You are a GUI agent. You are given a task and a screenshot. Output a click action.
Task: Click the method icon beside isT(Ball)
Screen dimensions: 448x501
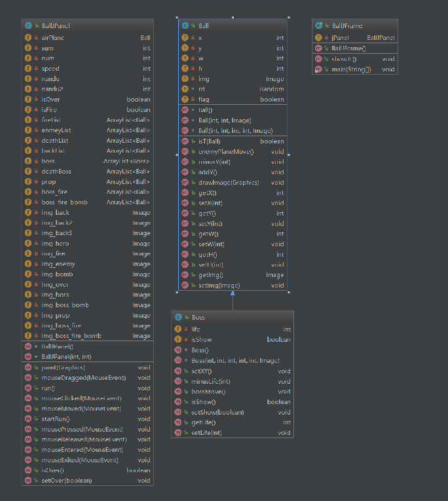185,141
